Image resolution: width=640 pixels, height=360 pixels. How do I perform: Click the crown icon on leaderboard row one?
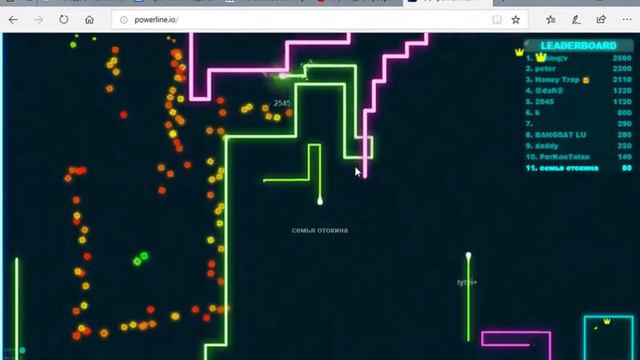[x=541, y=57]
